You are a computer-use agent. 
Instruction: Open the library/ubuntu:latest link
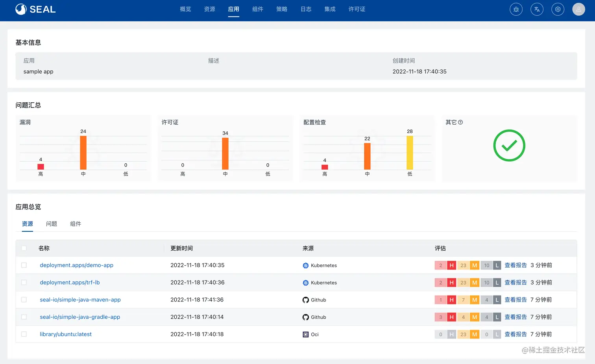coord(66,334)
